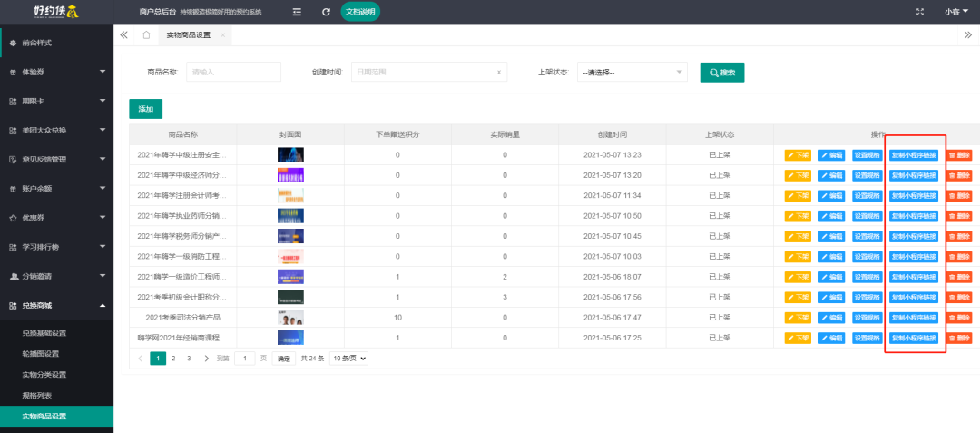980x433 pixels.
Task: Focus page jump number input
Action: tap(244, 359)
